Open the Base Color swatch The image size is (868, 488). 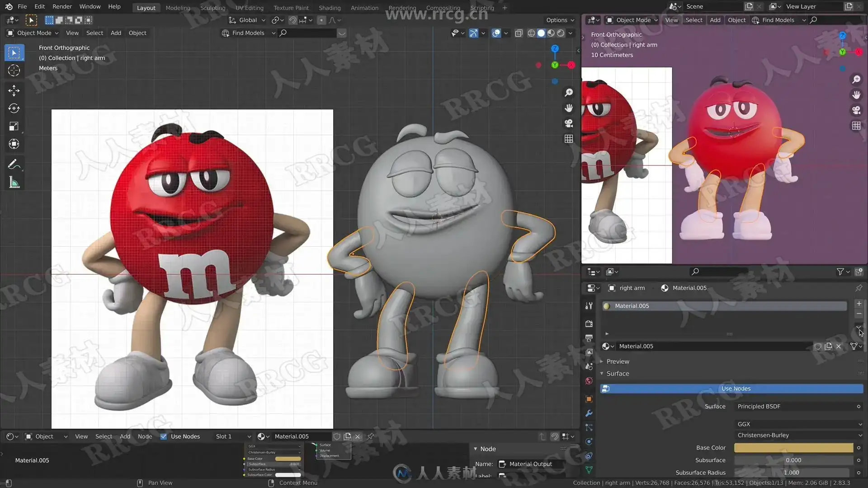tap(793, 448)
